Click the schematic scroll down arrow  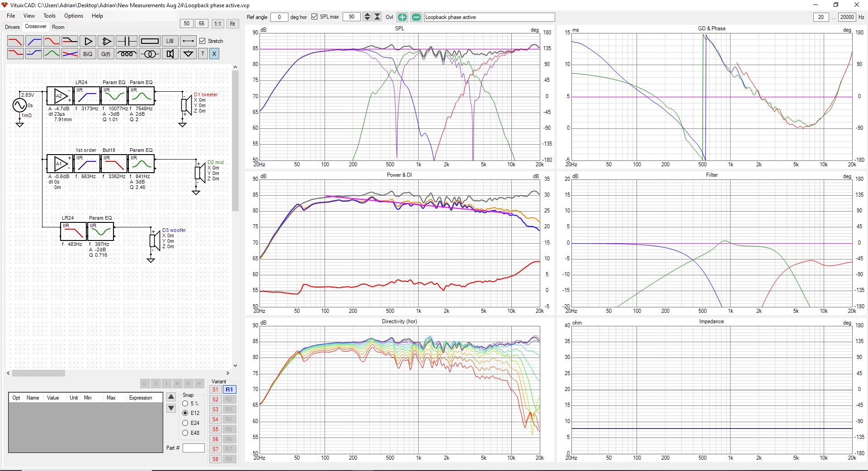point(235,365)
